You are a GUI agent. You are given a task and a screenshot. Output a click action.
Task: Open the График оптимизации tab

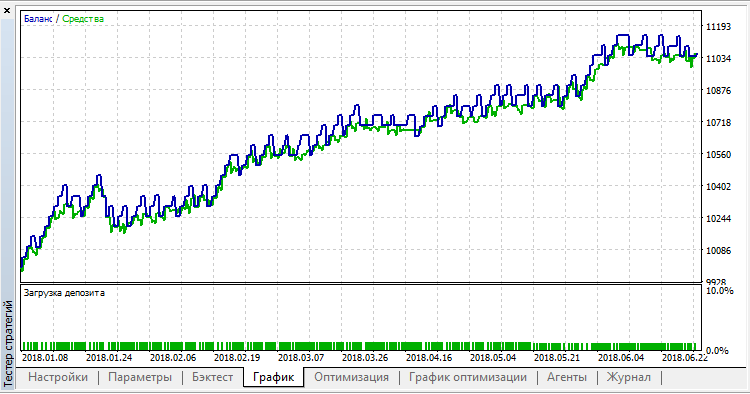[x=467, y=377]
